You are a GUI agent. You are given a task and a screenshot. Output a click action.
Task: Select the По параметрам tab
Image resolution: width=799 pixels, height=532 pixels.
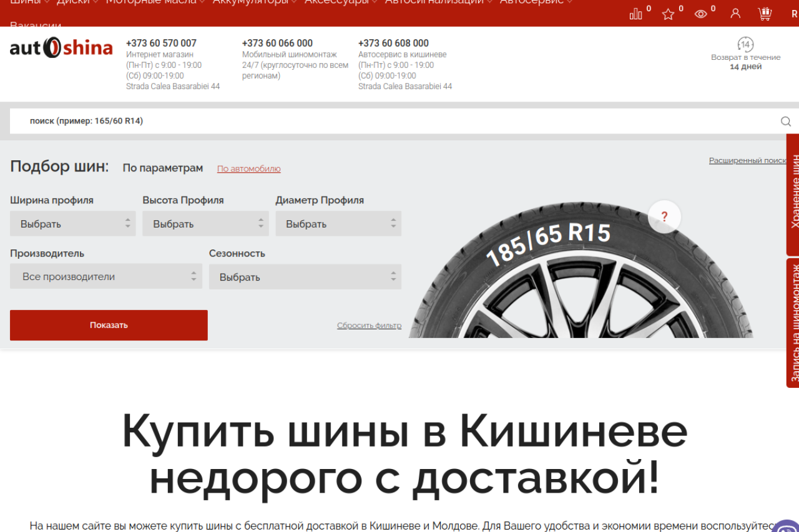coord(162,168)
